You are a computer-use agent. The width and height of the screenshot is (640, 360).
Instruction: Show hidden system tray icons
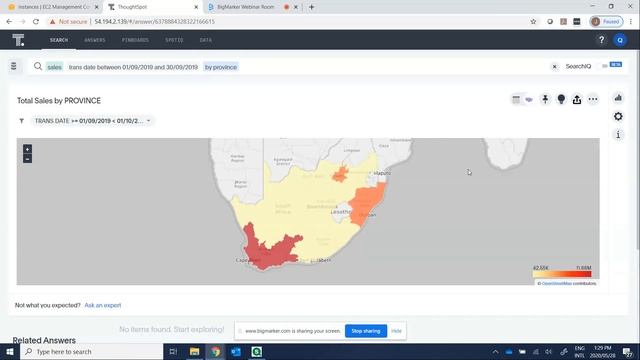coord(495,351)
